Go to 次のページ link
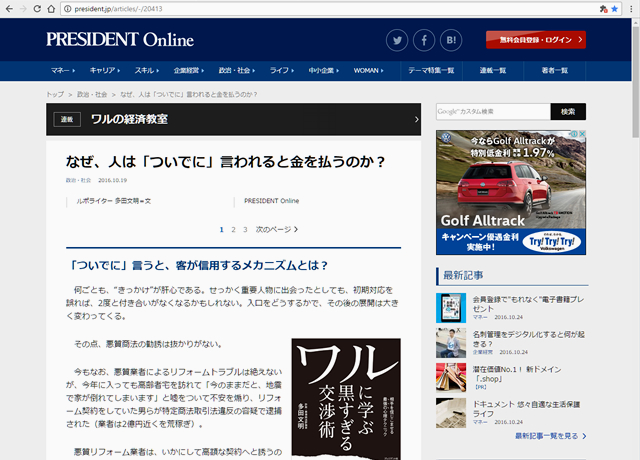Viewport: 640px width, 460px height. pyautogui.click(x=276, y=229)
